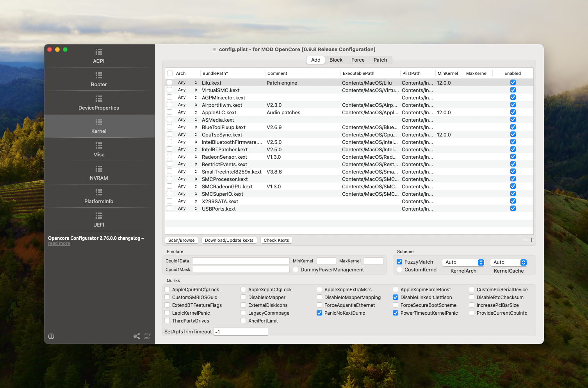Click the Download/Update kexts button
This screenshot has width=588, height=388.
click(229, 240)
